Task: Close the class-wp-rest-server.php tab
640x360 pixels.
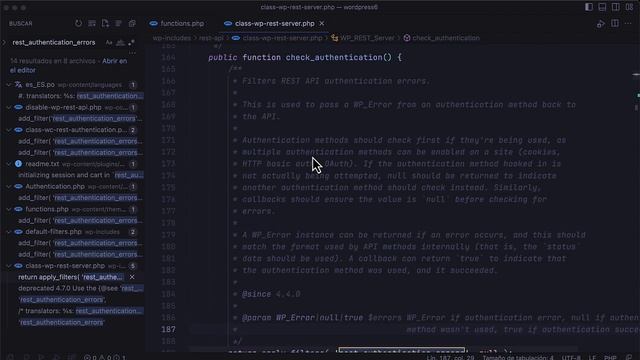Action: tap(322, 24)
